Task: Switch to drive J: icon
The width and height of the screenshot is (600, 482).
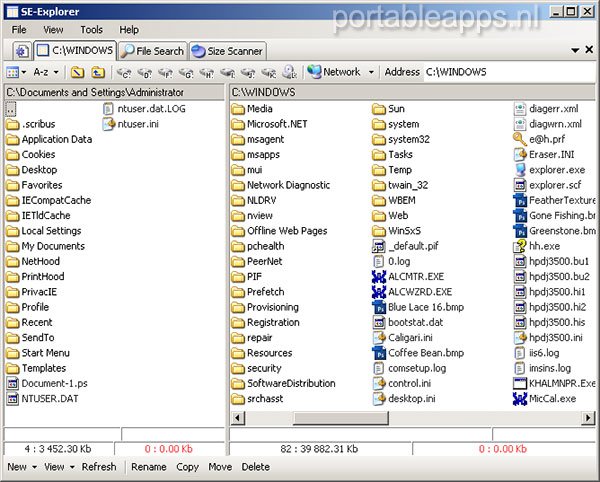Action: coord(248,72)
